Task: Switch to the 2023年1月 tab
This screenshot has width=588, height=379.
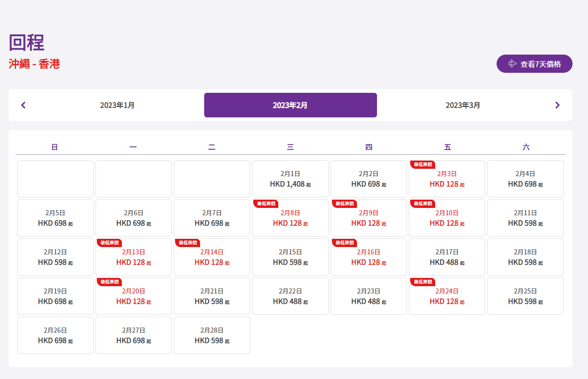Action: (117, 105)
